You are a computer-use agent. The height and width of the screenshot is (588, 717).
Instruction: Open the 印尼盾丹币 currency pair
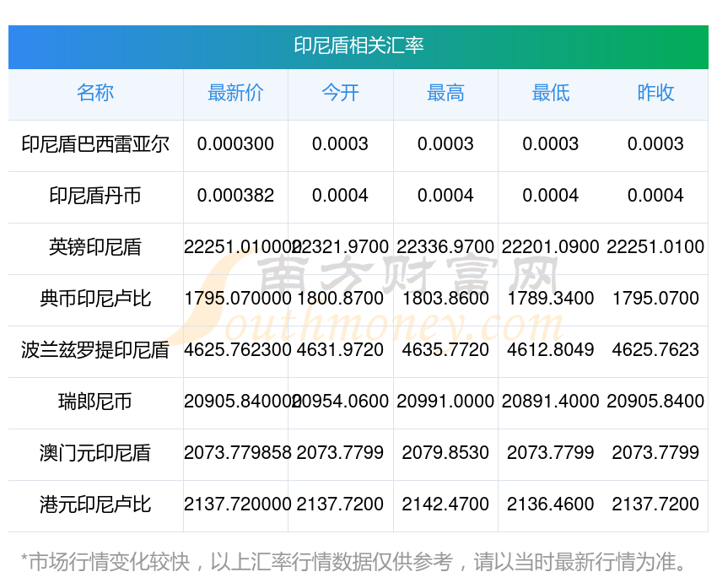[95, 196]
